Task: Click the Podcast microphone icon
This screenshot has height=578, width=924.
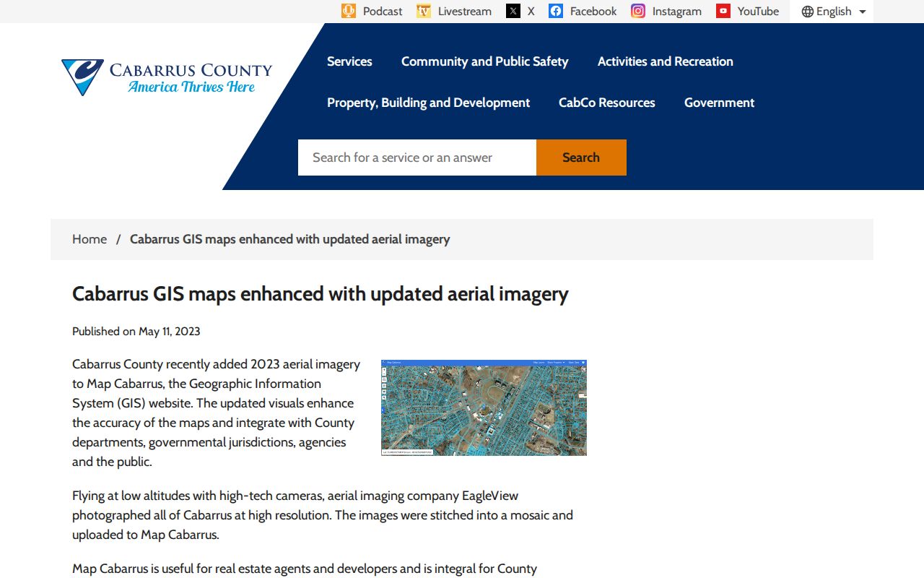Action: coord(349,11)
